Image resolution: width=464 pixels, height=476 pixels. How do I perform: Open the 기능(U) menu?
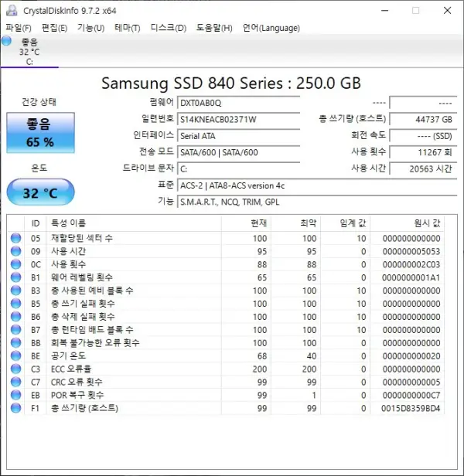[x=90, y=28]
